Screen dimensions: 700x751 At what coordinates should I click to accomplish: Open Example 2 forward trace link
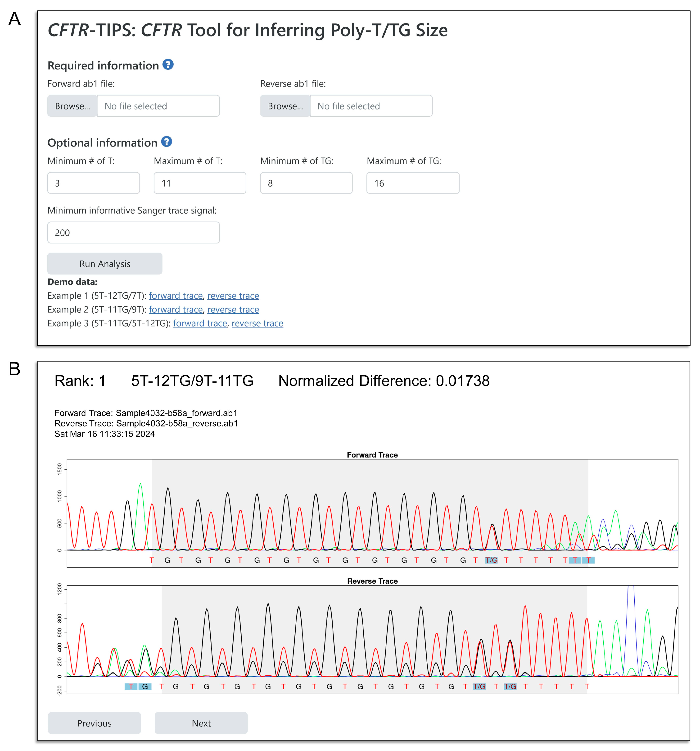click(x=176, y=310)
